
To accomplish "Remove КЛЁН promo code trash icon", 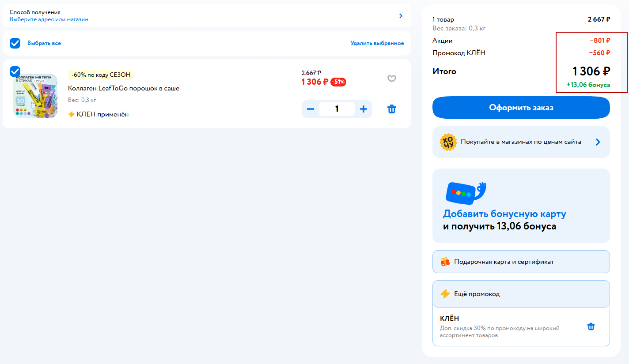I will [x=591, y=326].
